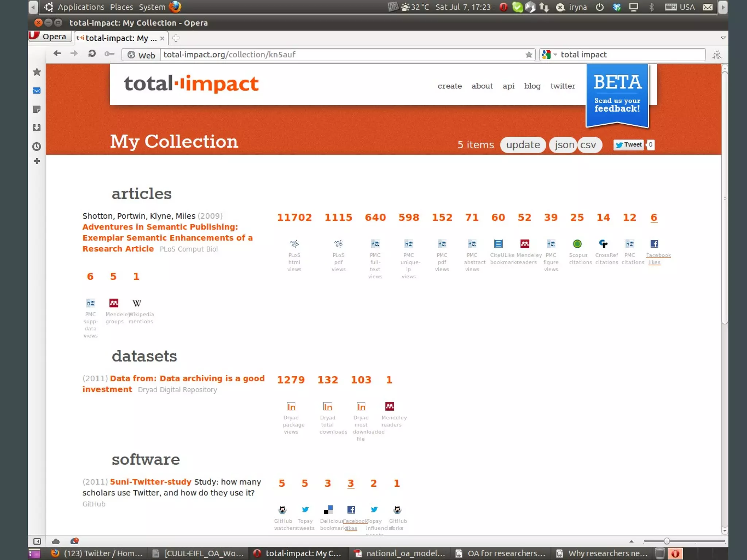Toggle the sidebar panel button at bottom-left
The width and height of the screenshot is (747, 560).
37,541
